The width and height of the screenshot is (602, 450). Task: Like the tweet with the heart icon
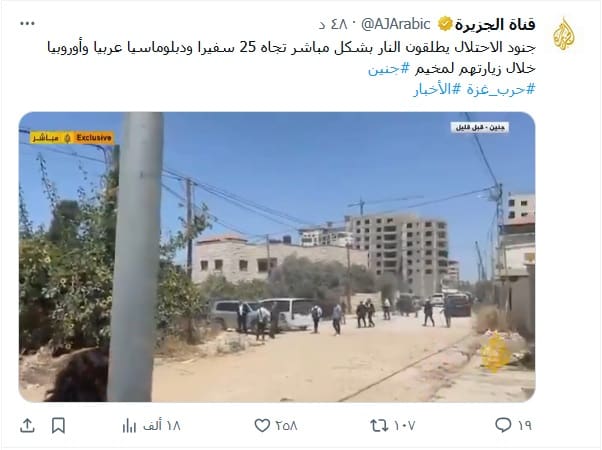tap(262, 425)
